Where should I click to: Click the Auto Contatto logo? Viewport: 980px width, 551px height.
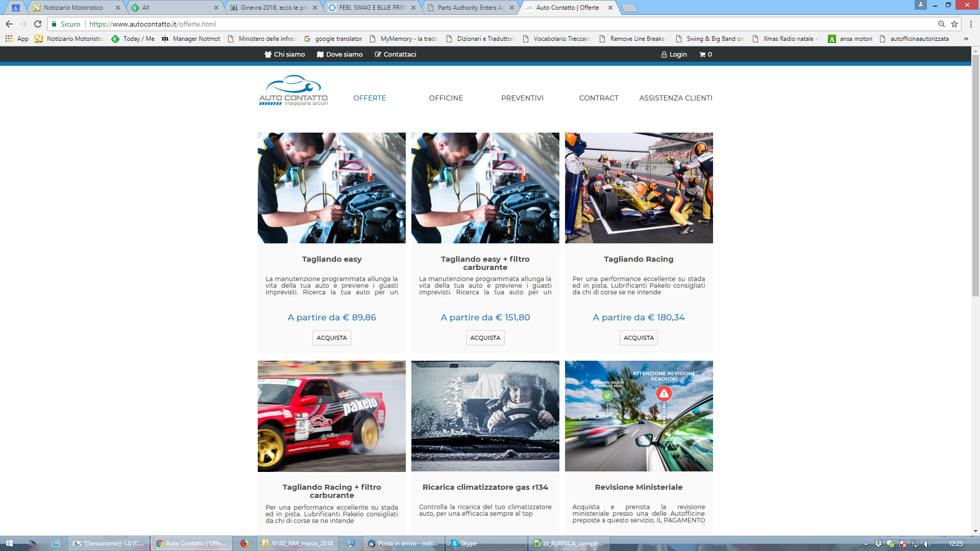[293, 90]
